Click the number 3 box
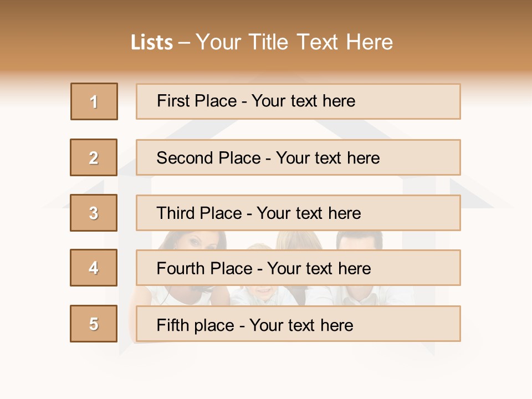 (x=94, y=213)
